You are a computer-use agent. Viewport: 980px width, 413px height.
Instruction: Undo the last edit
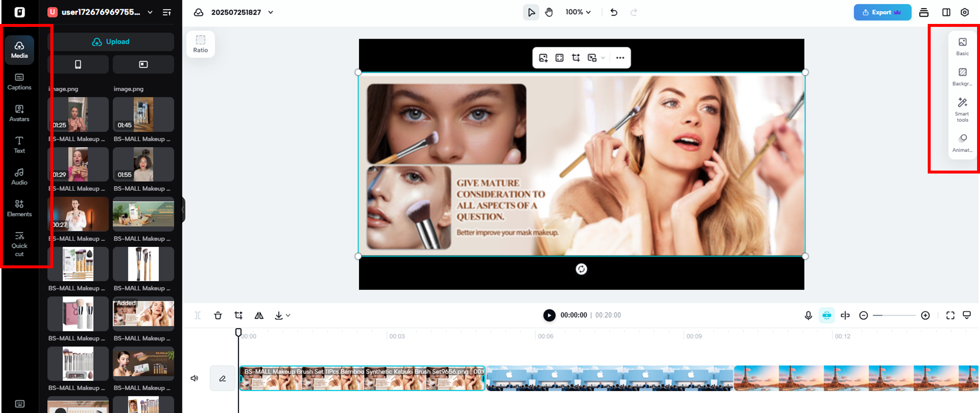614,12
